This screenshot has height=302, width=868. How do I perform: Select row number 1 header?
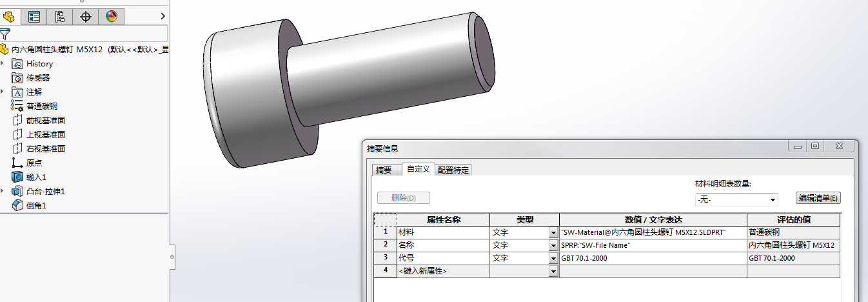tap(386, 232)
